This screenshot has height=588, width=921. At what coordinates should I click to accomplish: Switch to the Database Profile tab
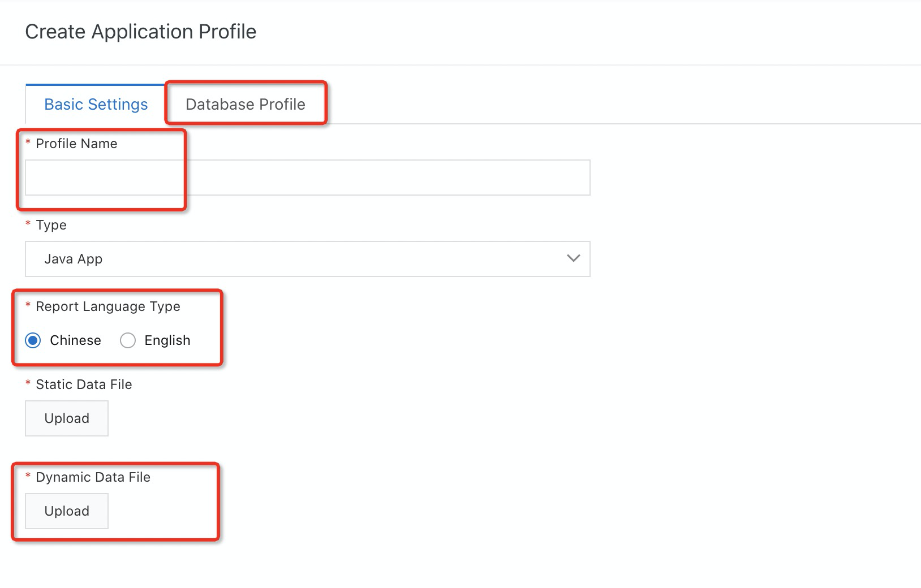click(x=245, y=105)
